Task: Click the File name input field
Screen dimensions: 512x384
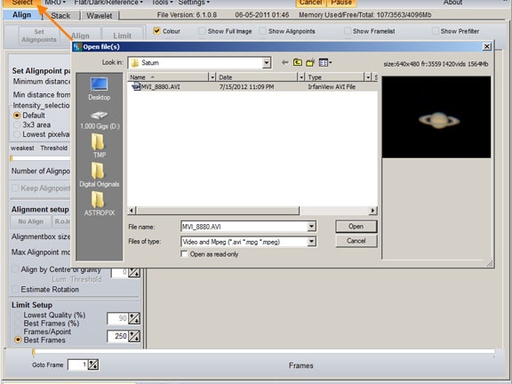Action: [244, 227]
